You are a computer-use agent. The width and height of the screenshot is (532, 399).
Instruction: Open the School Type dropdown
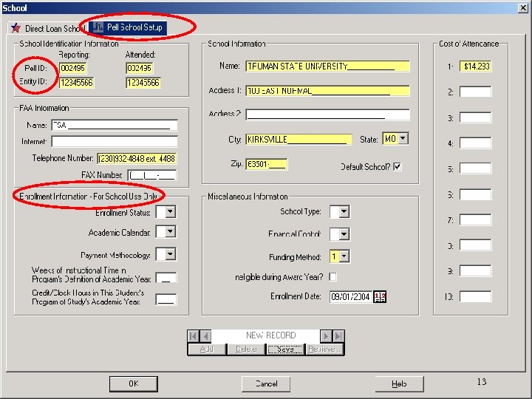[x=344, y=212]
